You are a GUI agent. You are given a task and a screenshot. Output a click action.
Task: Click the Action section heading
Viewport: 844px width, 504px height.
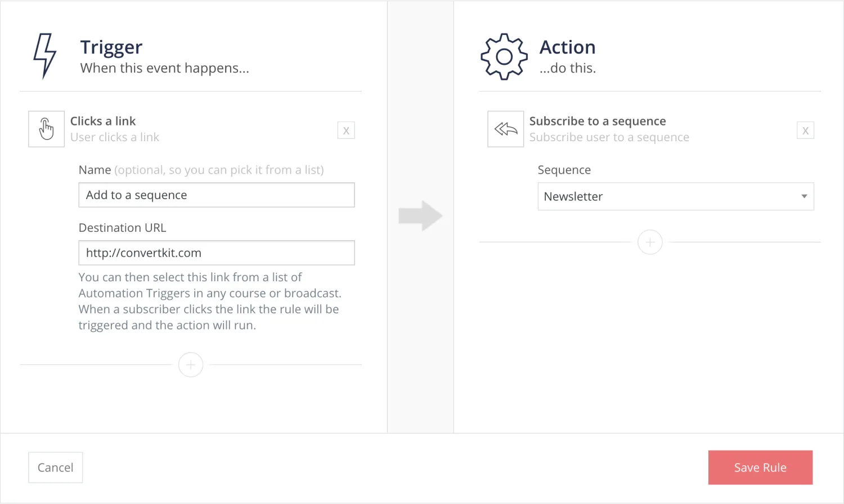pos(567,47)
